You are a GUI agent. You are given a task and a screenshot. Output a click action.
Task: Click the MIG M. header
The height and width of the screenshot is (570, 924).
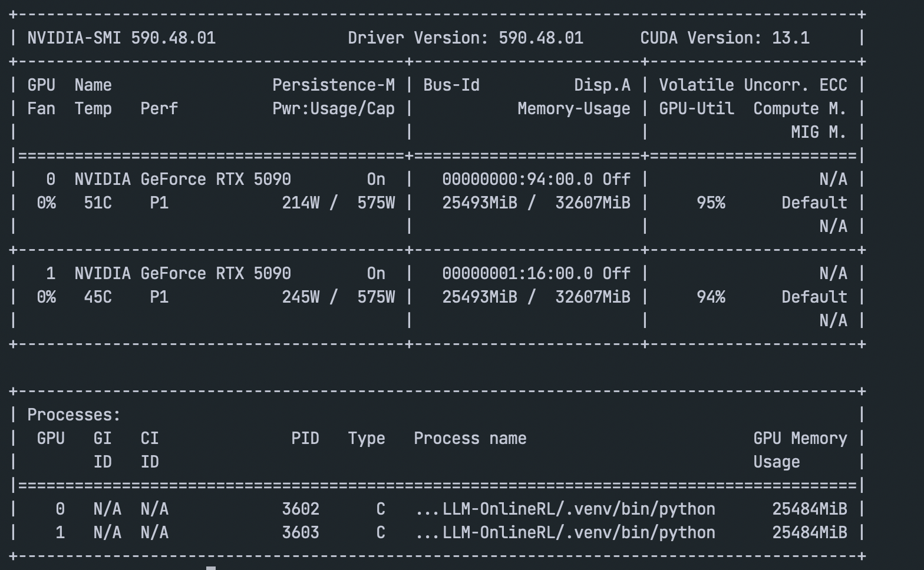pyautogui.click(x=819, y=132)
